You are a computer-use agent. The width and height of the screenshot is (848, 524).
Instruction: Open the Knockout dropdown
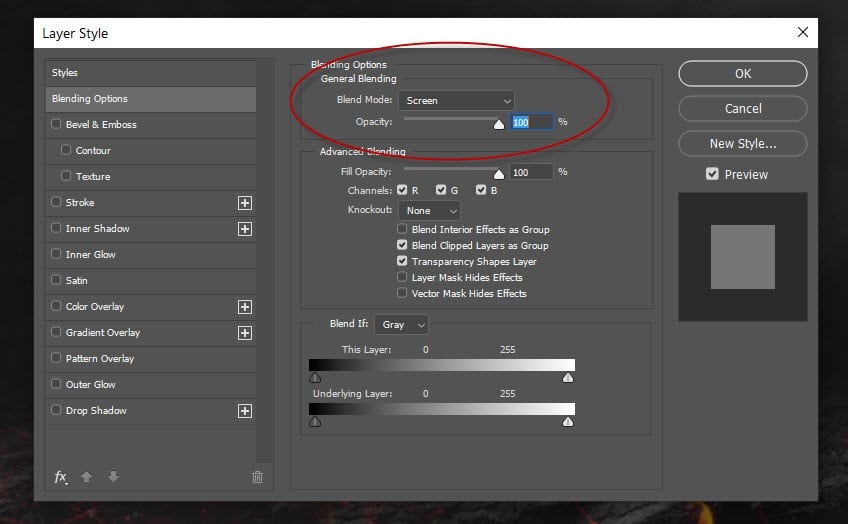coord(429,211)
